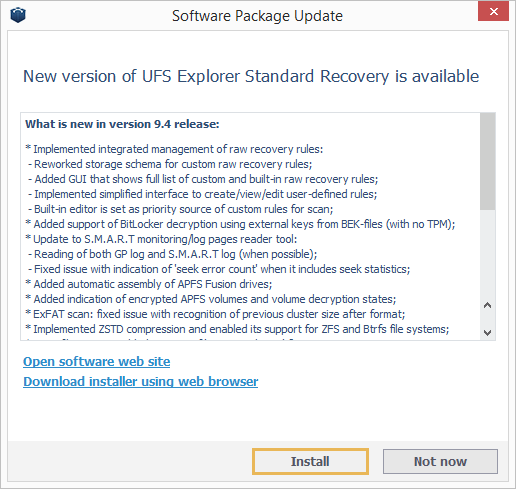Open software web site link
Viewport: 516px width, 489px height.
coord(97,362)
